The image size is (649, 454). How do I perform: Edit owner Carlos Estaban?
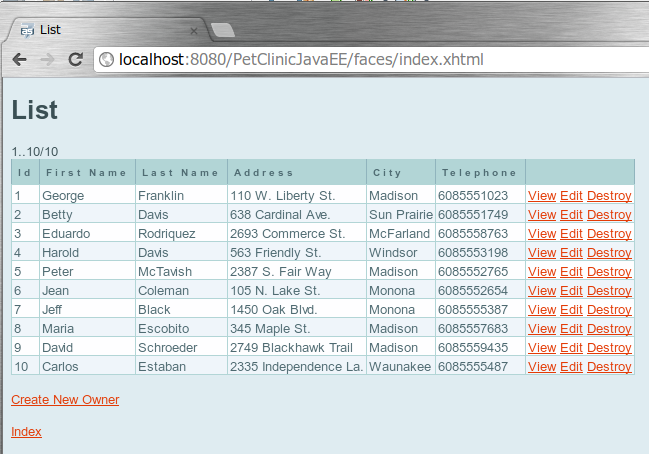pos(571,367)
